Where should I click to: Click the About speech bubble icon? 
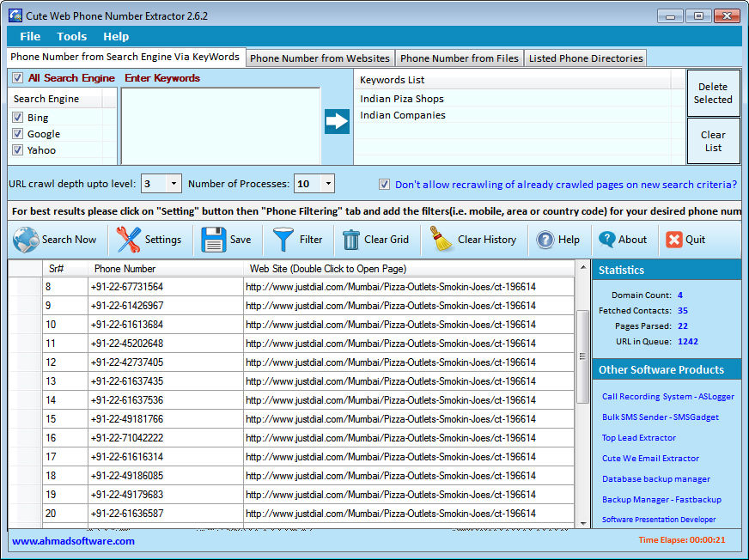(607, 240)
